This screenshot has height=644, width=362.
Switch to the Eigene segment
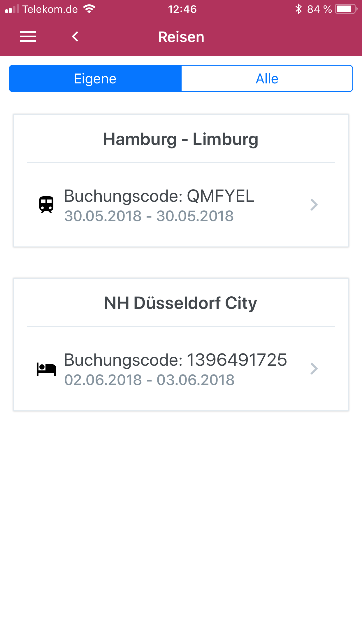[x=95, y=78]
